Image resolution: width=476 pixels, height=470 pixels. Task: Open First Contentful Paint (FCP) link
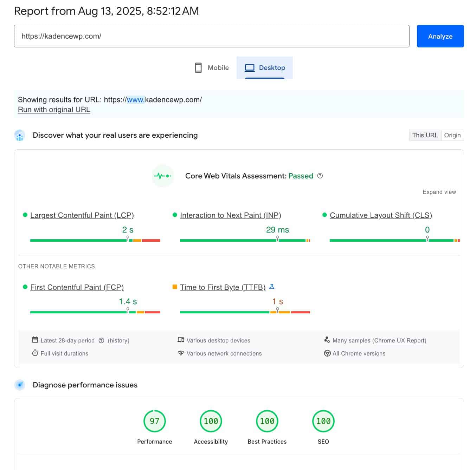tap(77, 287)
